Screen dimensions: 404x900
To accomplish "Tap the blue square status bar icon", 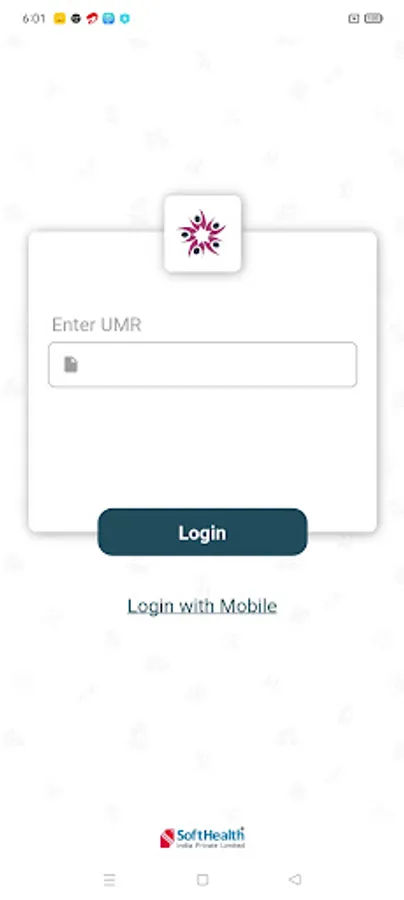I will click(x=108, y=18).
